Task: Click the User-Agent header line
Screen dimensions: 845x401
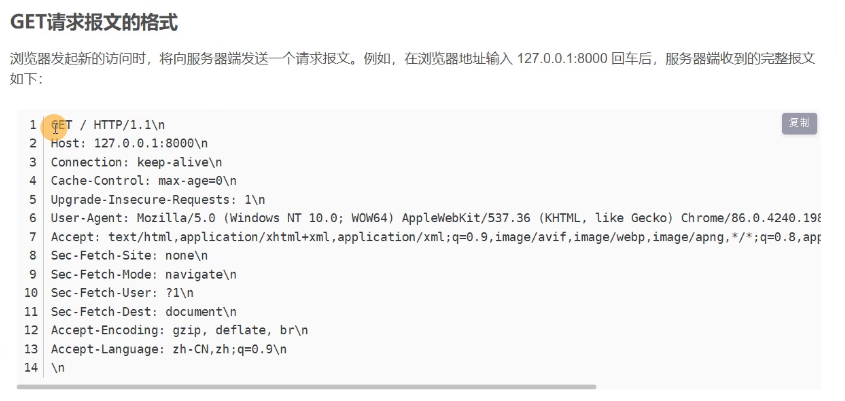Action: pyautogui.click(x=435, y=218)
